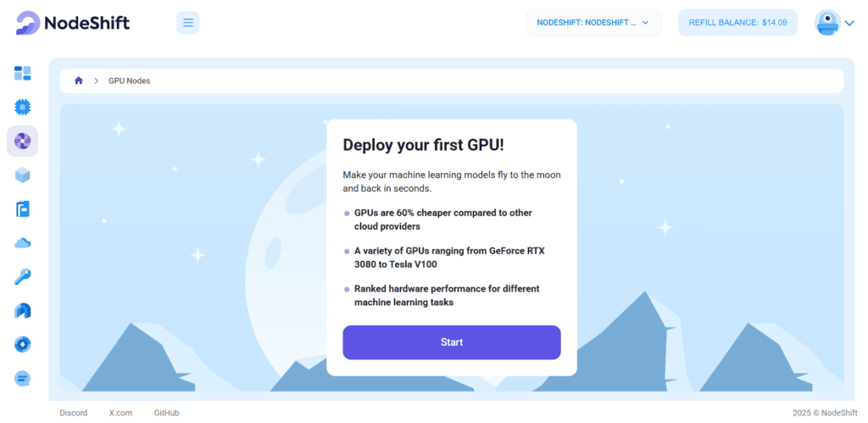This screenshot has width=868, height=423.
Task: Open the arch-shaped icon in sidebar
Action: click(22, 311)
